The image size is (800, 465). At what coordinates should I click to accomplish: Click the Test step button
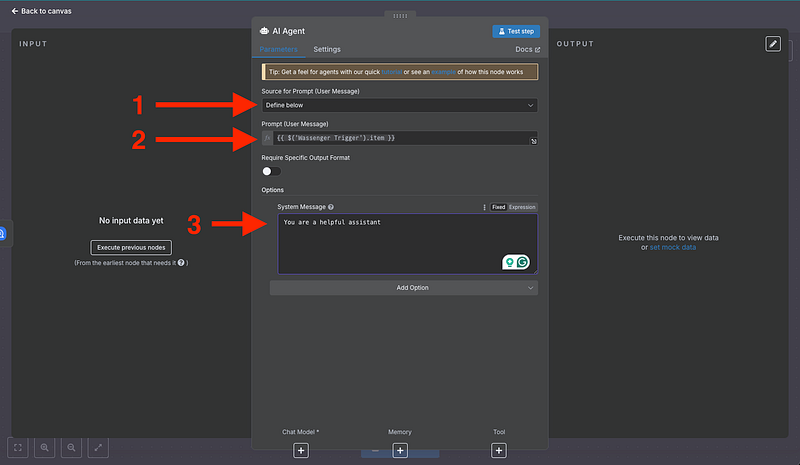pyautogui.click(x=516, y=31)
